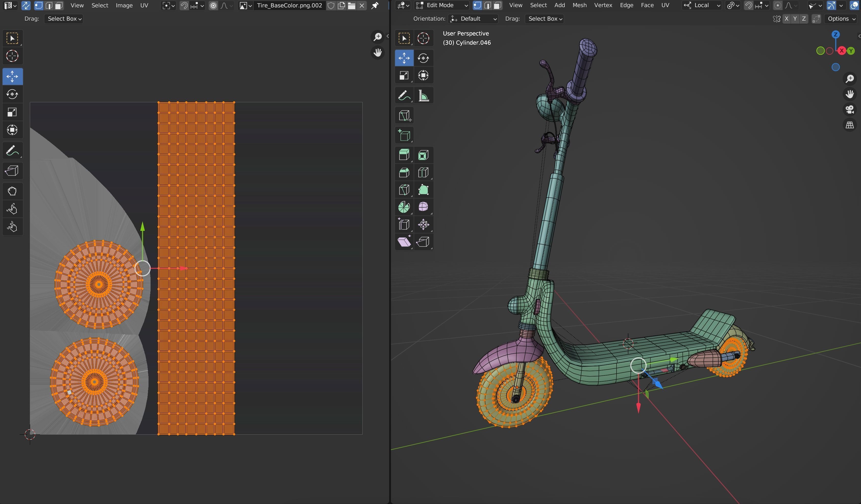Viewport: 861px width, 504px height.
Task: Toggle Y axis mirror
Action: pos(795,19)
